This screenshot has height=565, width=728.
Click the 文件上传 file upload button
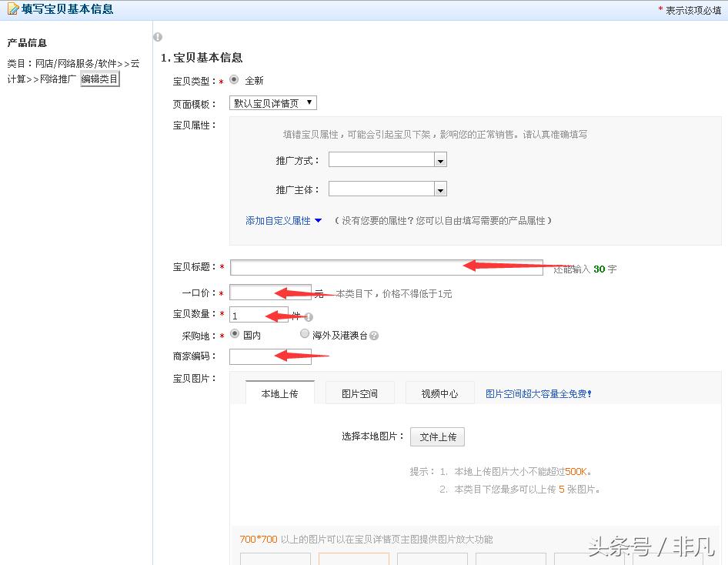(x=437, y=436)
